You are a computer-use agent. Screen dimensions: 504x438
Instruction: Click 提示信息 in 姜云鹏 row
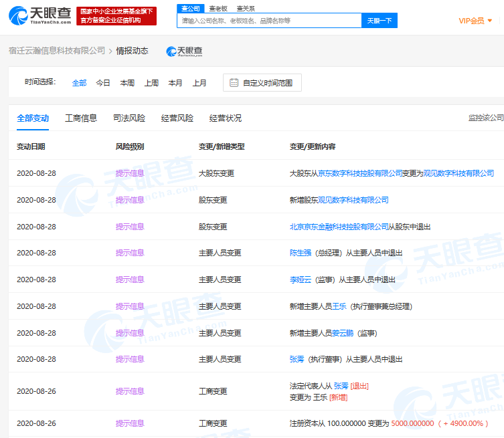(x=130, y=333)
